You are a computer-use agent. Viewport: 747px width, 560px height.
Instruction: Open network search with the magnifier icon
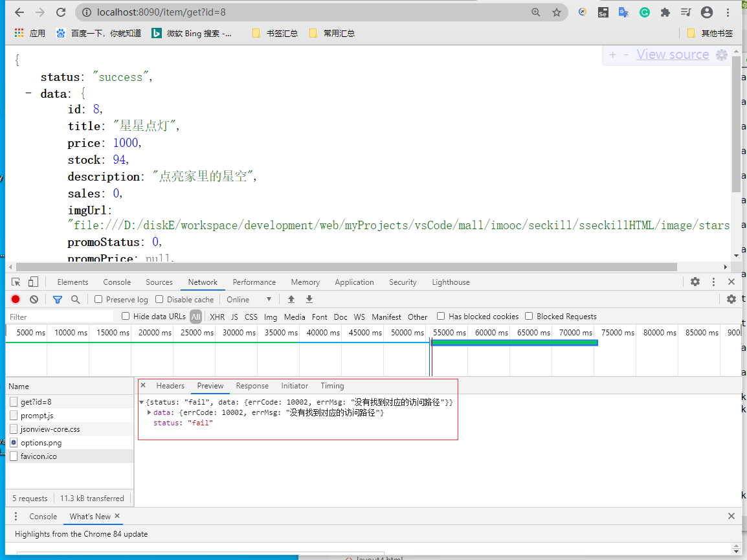[x=75, y=299]
